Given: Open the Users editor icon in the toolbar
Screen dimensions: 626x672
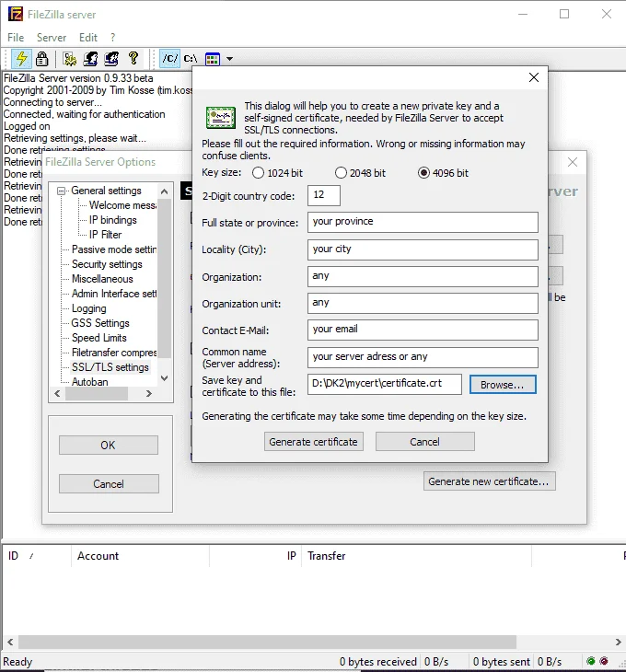Looking at the screenshot, I should (x=90, y=59).
